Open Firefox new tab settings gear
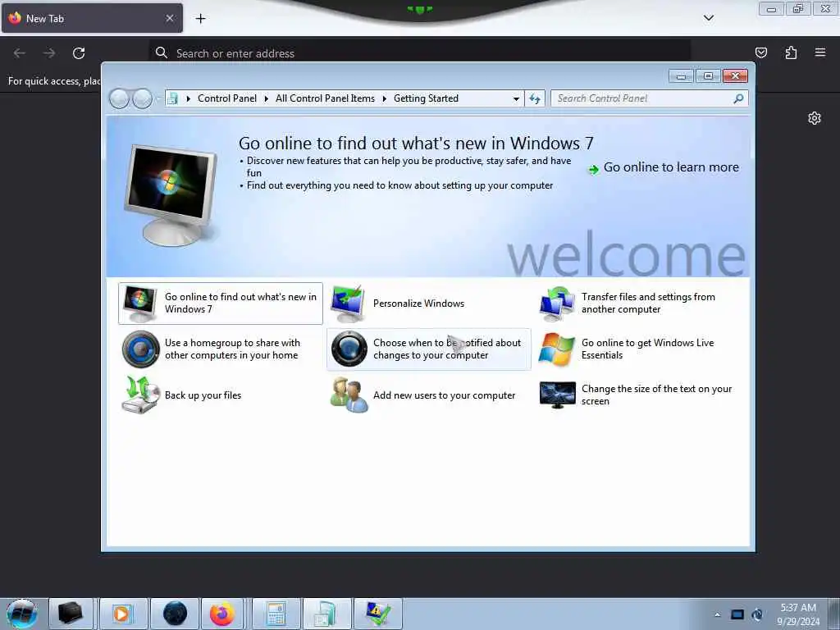 coord(815,118)
